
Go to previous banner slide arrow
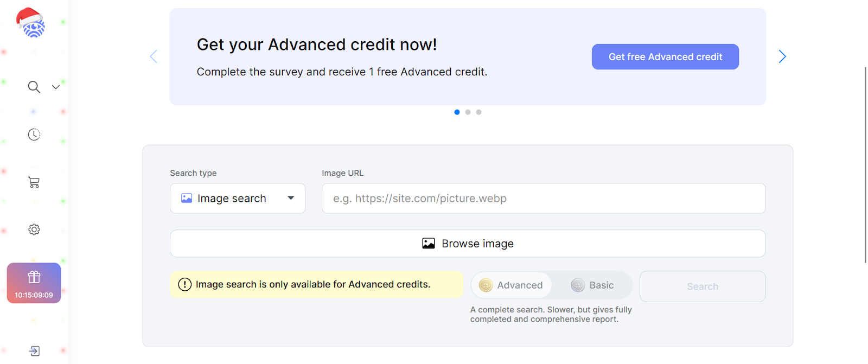tap(154, 56)
